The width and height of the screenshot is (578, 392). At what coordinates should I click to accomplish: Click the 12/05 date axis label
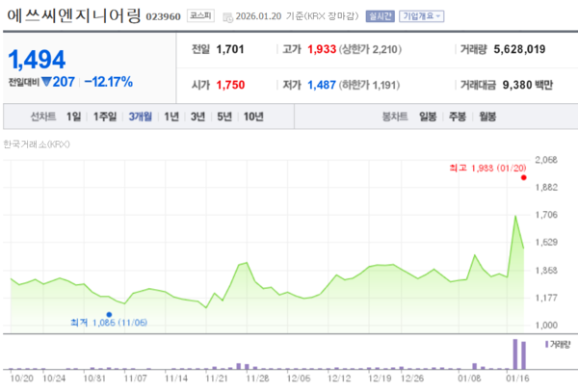pyautogui.click(x=299, y=379)
